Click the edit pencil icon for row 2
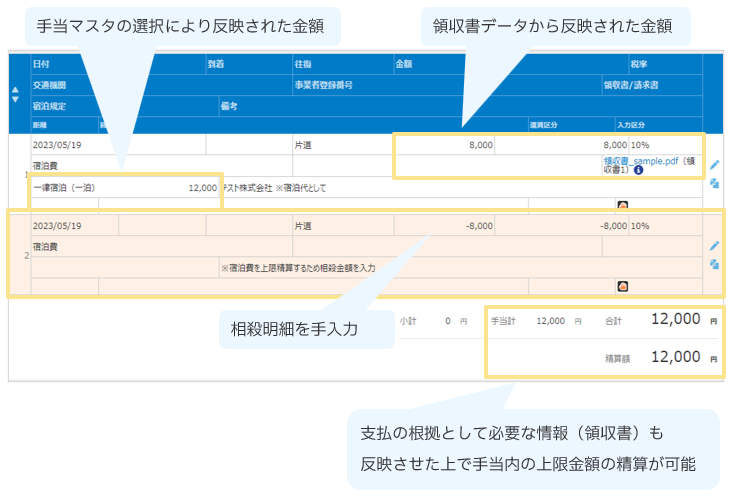Screen dimensions: 730x500 coord(714,245)
